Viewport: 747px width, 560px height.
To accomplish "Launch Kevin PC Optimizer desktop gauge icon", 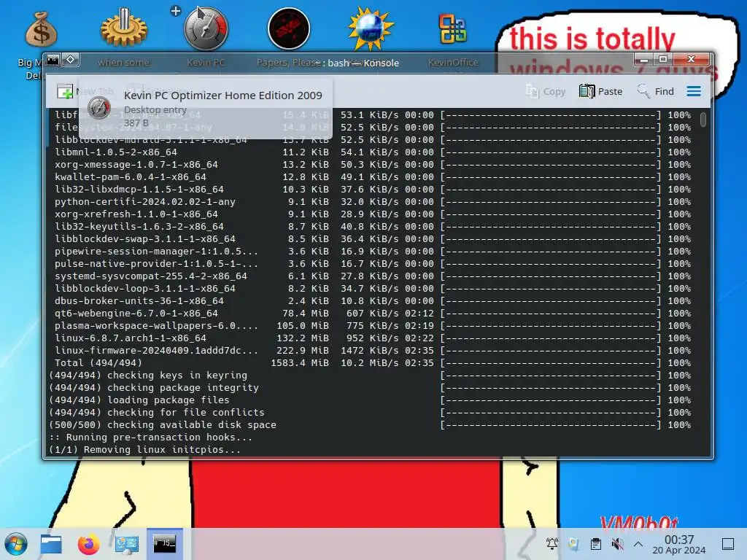I will coord(206,28).
